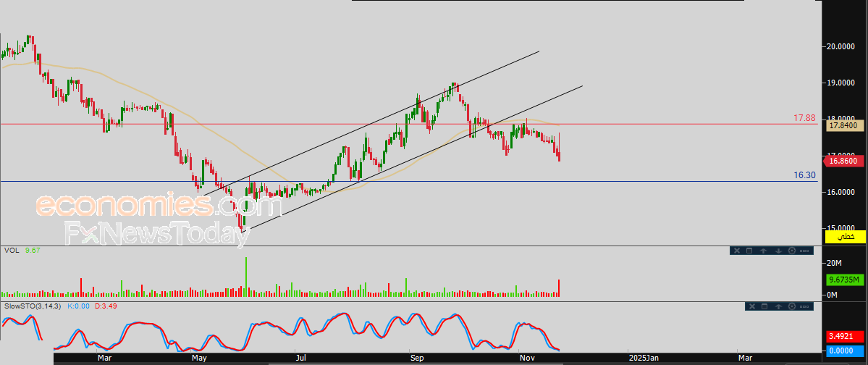Click the 0.0000 blue stochastic value tag

846,350
